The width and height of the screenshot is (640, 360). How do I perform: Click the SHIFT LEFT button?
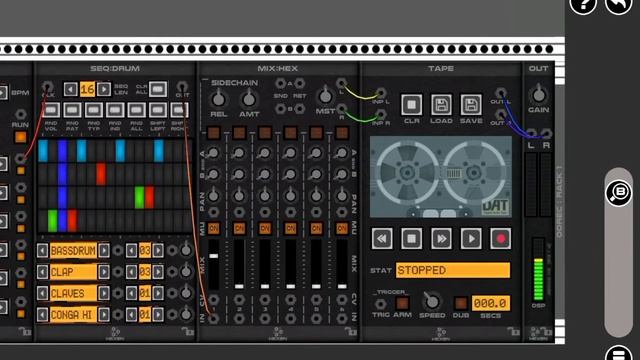pos(158,110)
